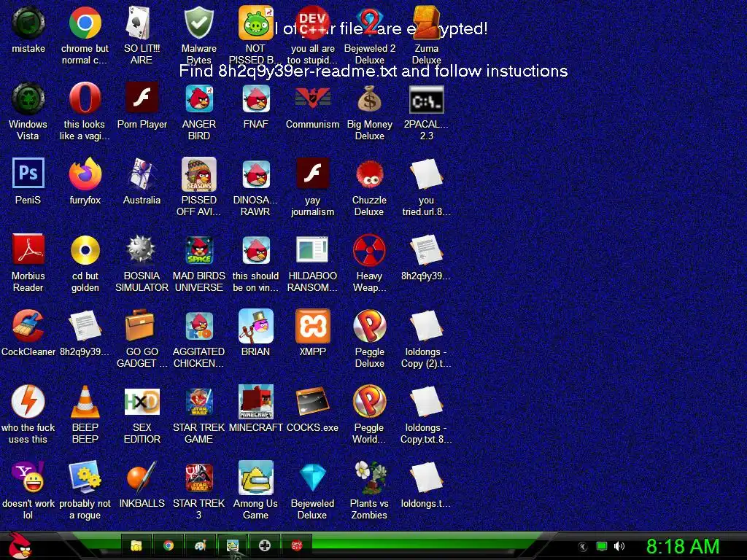Open 8h2q9y39 text file beside CockCleaner
Screen dimensions: 747x560
[x=85, y=326]
